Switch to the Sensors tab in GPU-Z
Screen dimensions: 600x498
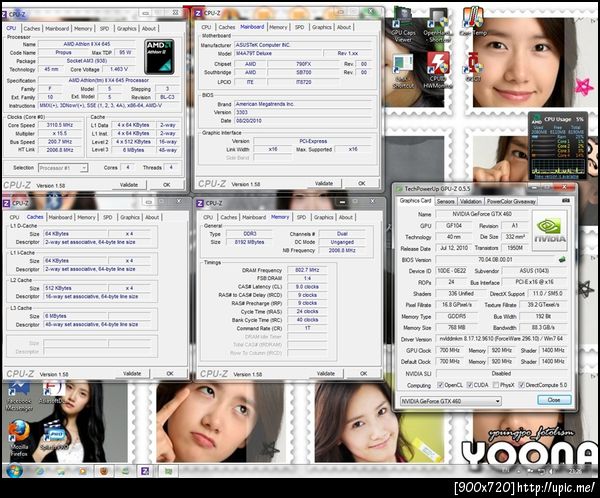tap(445, 201)
